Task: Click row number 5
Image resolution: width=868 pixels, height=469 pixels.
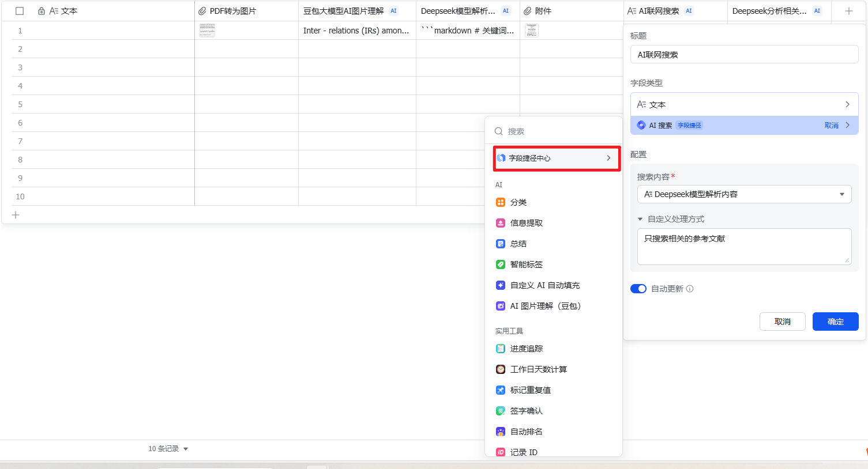Action: click(20, 104)
